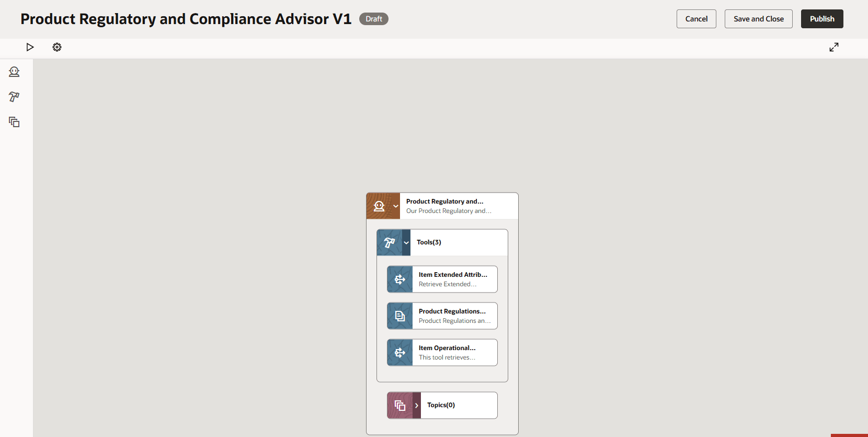
Task: Run the agent with the play icon
Action: [x=30, y=47]
